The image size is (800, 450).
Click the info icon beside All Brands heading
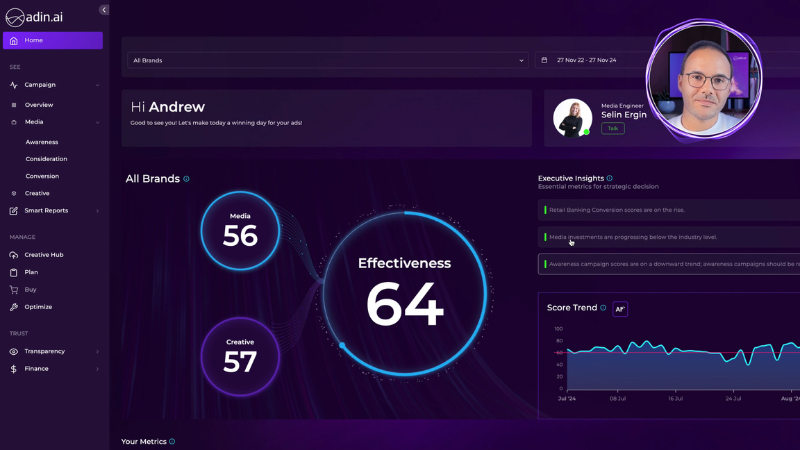point(187,179)
